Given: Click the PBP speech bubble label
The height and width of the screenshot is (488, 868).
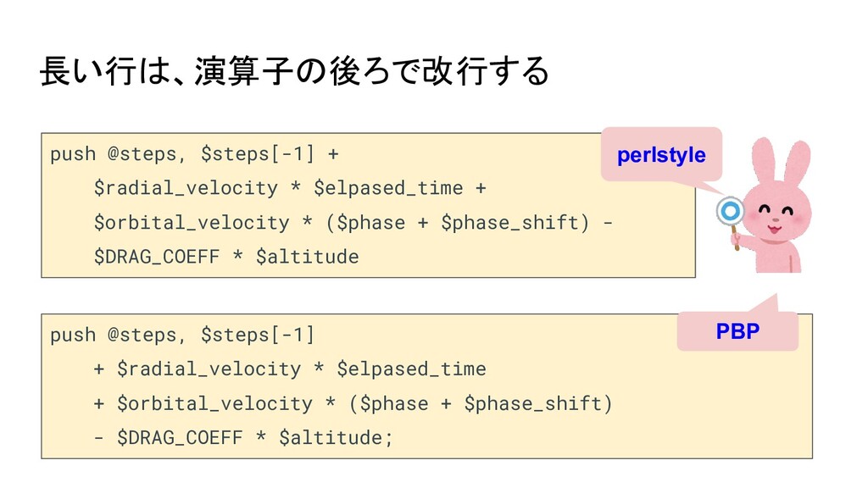Looking at the screenshot, I should (737, 331).
